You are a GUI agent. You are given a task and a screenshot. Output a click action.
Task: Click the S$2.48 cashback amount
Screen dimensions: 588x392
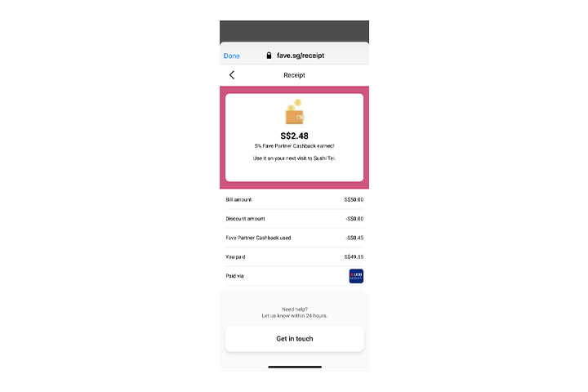click(x=294, y=136)
